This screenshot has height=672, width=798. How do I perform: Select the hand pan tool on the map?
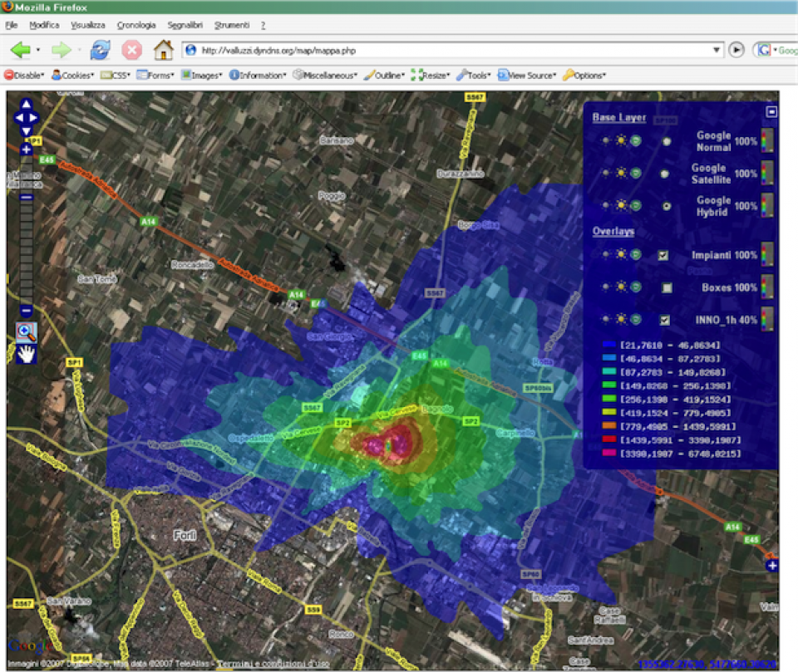pos(27,356)
